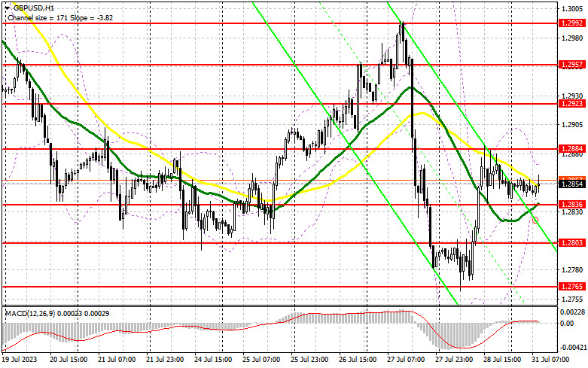Image resolution: width=588 pixels, height=368 pixels.
Task: Click the 27 Jul 07:00 time axis label
Action: point(406,360)
